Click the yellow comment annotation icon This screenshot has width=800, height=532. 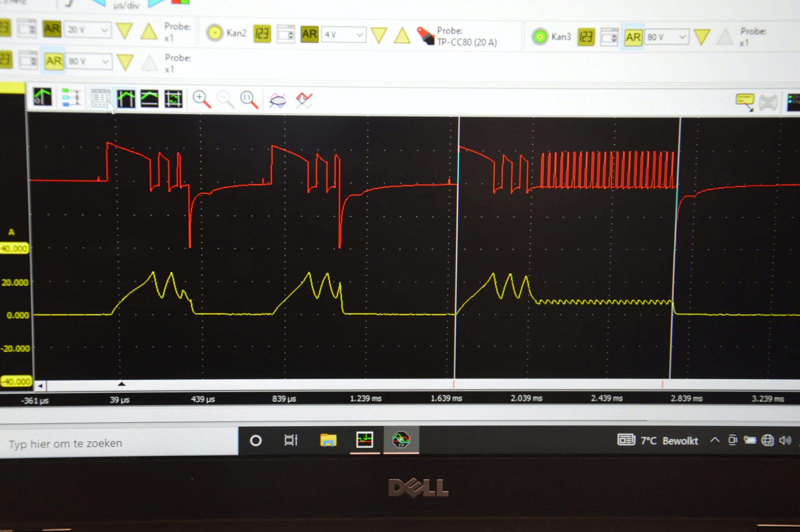745,102
